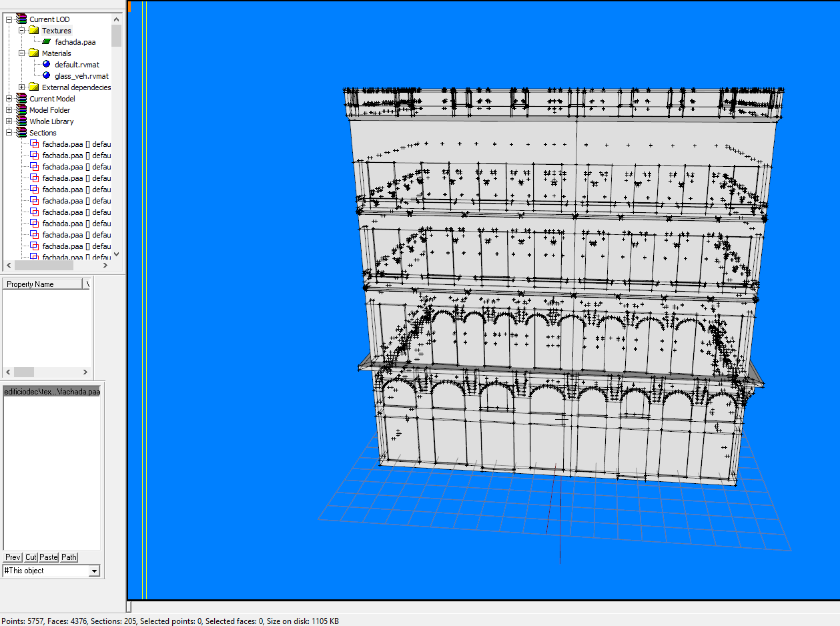Collapse the Current LOD tree node
Viewport: 840px width, 626px height.
[9, 19]
